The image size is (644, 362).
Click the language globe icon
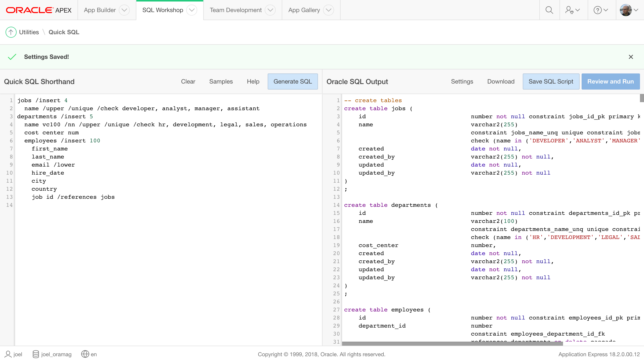tap(85, 354)
